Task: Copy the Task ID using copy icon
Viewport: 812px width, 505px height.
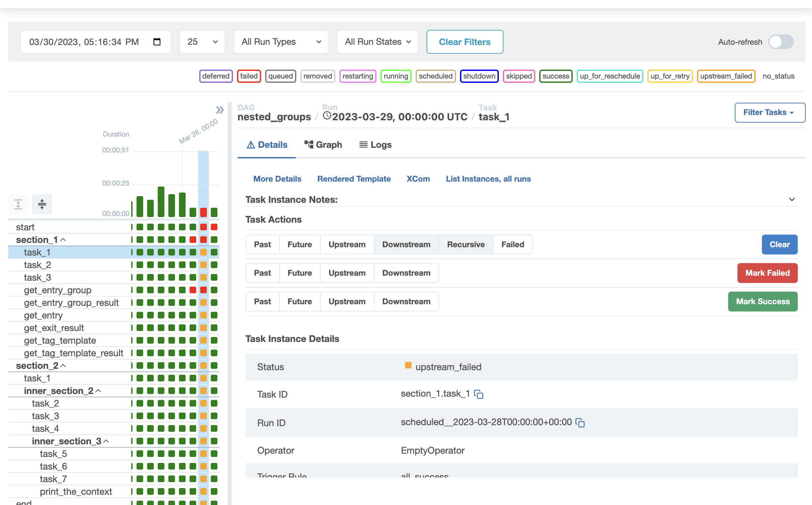Action: 479,394
